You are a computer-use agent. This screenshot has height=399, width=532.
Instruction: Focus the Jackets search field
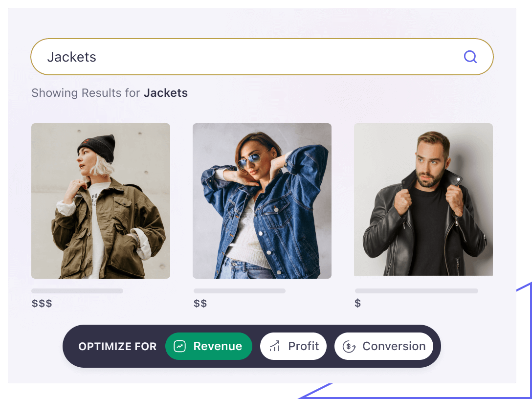(262, 57)
